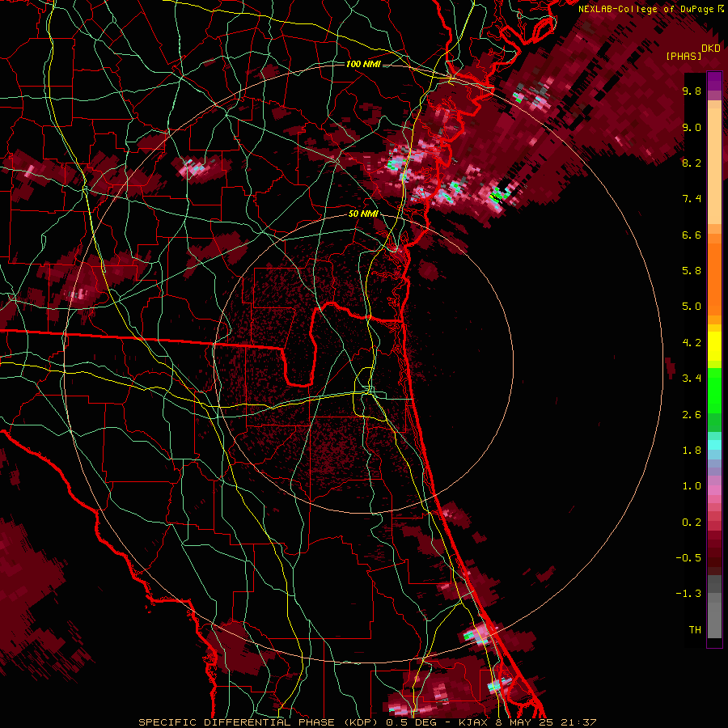Click the 8.2 value on color scale

pyautogui.click(x=692, y=163)
